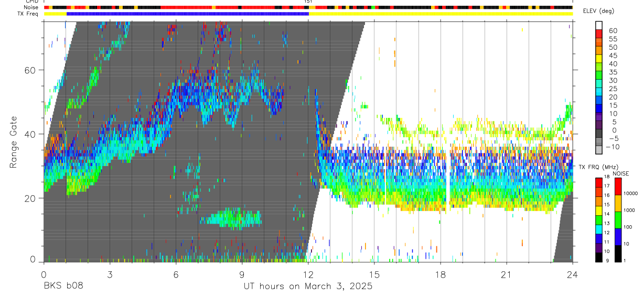Click the 10000 label on the NOISE legend

click(631, 193)
